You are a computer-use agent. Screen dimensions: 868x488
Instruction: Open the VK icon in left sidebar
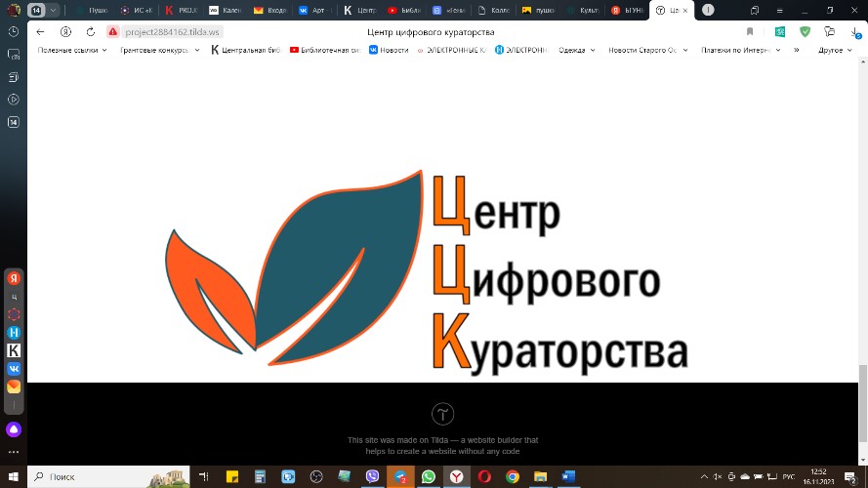pyautogui.click(x=14, y=369)
